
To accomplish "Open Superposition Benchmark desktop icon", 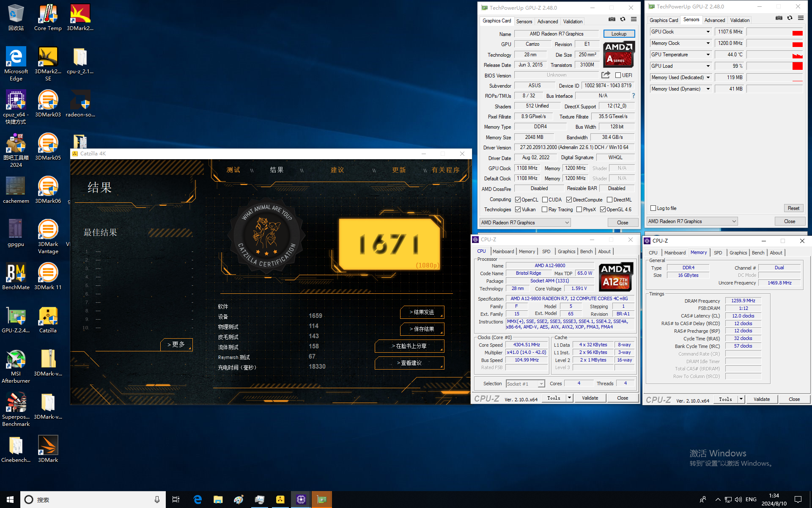I will (x=16, y=410).
